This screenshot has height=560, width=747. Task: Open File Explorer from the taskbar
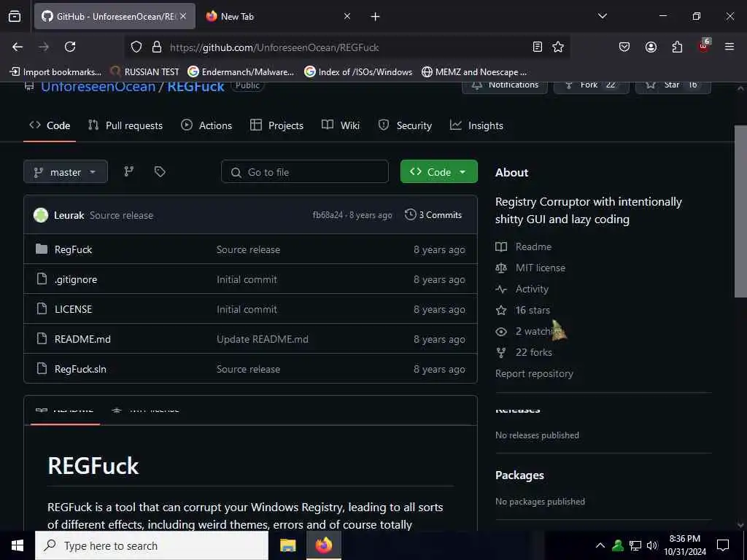[287, 545]
